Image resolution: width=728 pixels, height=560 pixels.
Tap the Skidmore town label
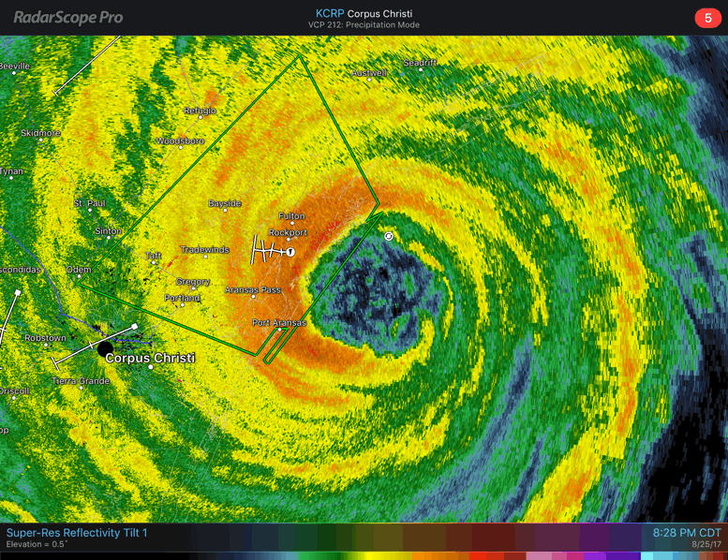(x=40, y=133)
